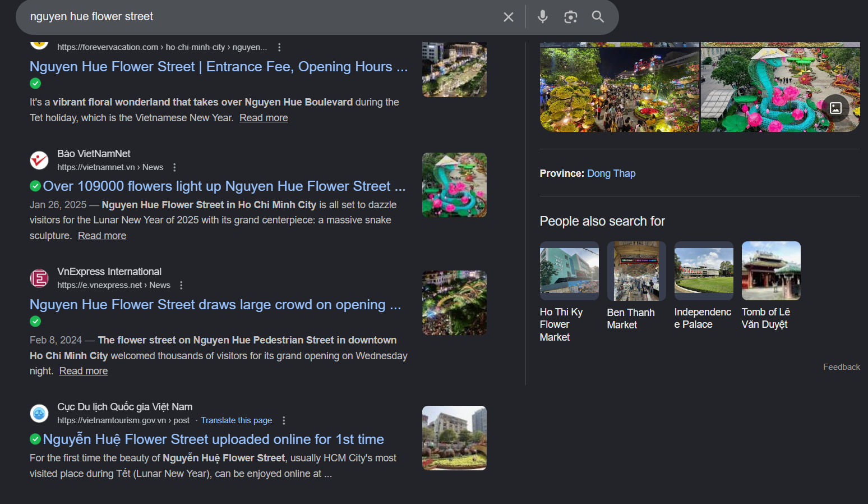Click Read more after Wednesday night snippet
Viewport: 868px width, 504px height.
pos(84,371)
